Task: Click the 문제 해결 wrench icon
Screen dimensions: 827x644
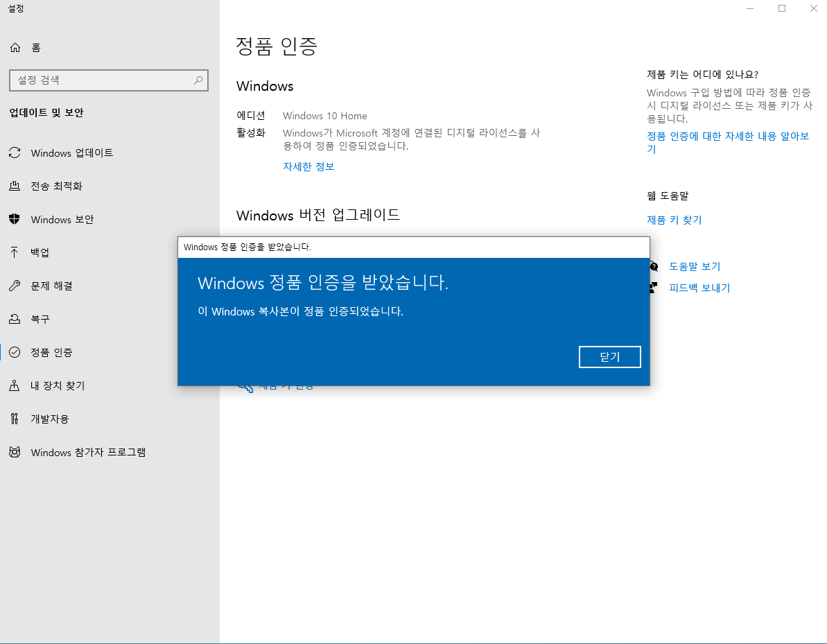Action: (x=15, y=286)
